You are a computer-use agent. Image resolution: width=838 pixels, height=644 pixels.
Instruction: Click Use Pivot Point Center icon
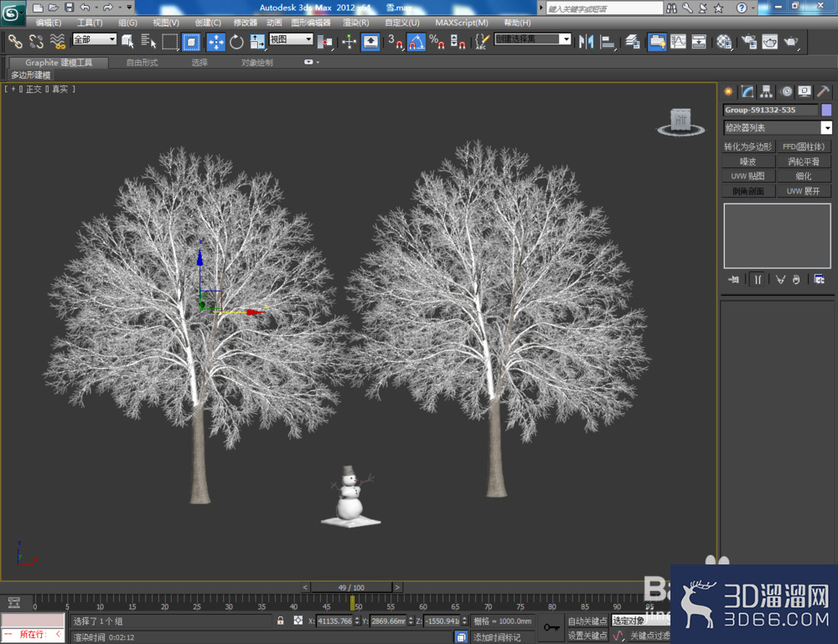click(324, 42)
